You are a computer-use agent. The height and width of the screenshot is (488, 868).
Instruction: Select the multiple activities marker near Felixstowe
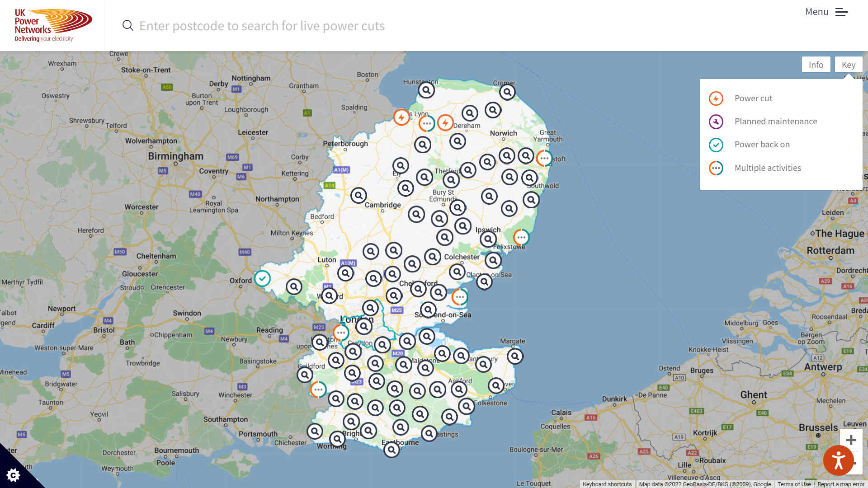click(521, 237)
